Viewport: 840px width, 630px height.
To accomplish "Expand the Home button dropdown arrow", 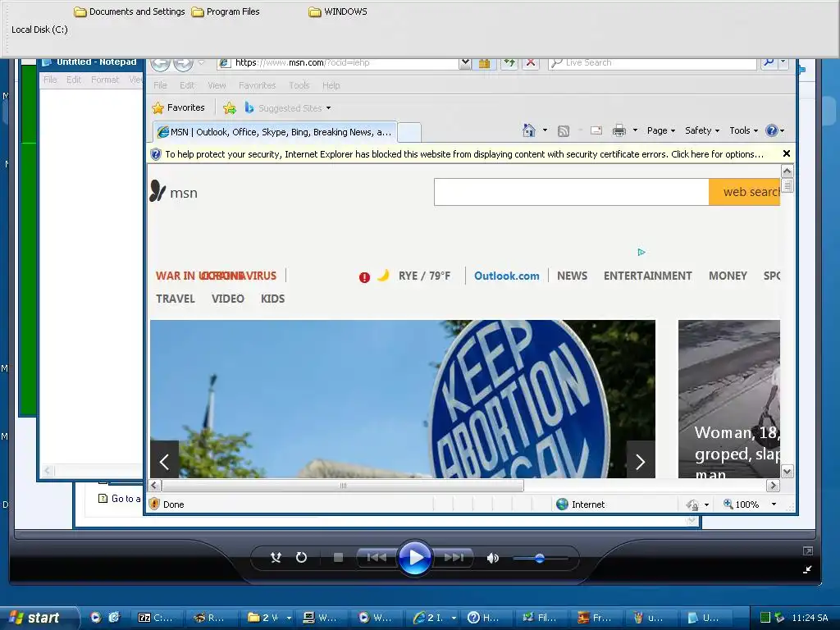I will pos(545,130).
